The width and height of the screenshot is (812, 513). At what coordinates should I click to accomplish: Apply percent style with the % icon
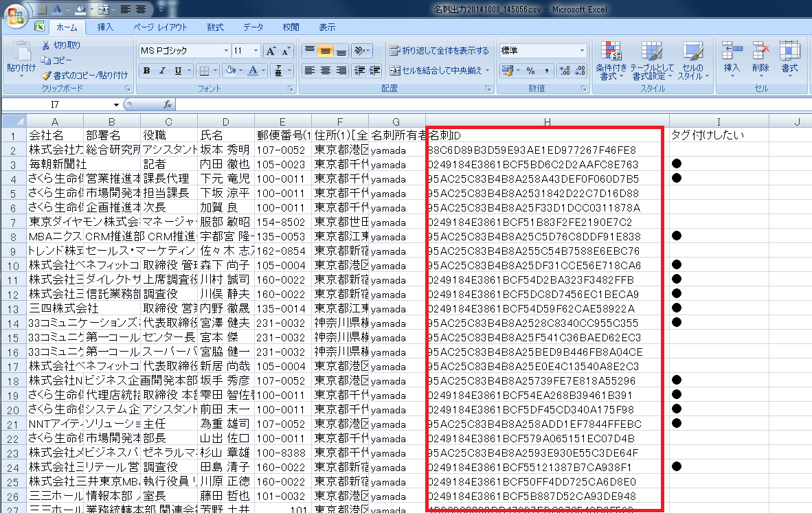(530, 71)
